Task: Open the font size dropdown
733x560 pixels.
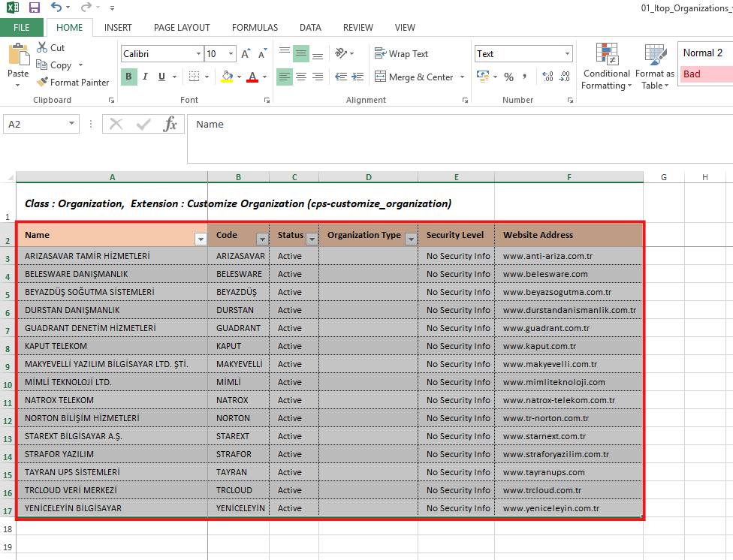Action: pos(231,54)
